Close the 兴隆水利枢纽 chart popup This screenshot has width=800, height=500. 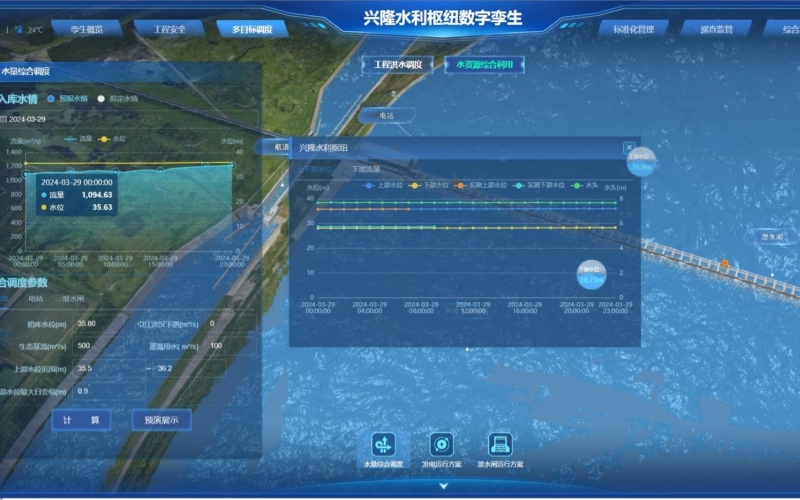(x=629, y=147)
